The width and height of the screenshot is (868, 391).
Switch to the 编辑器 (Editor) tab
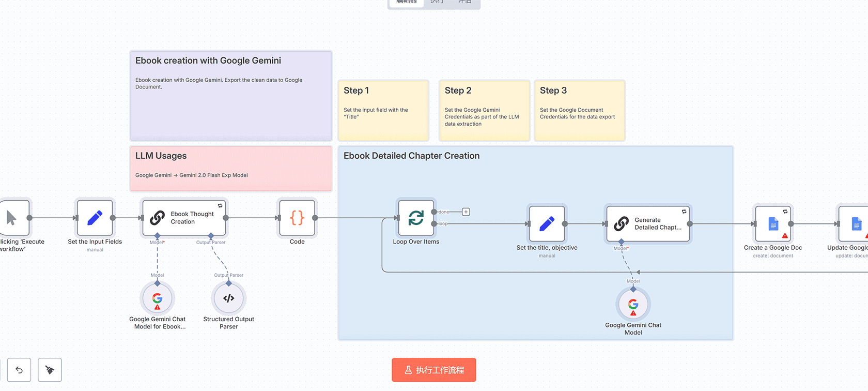pyautogui.click(x=406, y=2)
